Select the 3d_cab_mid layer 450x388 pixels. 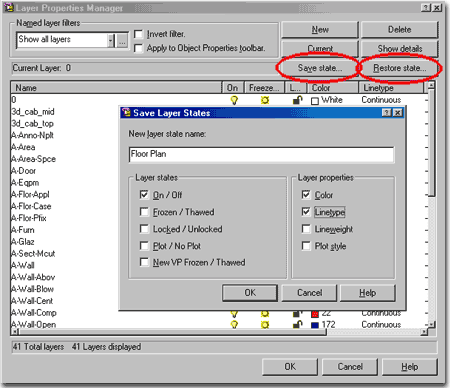[x=33, y=112]
